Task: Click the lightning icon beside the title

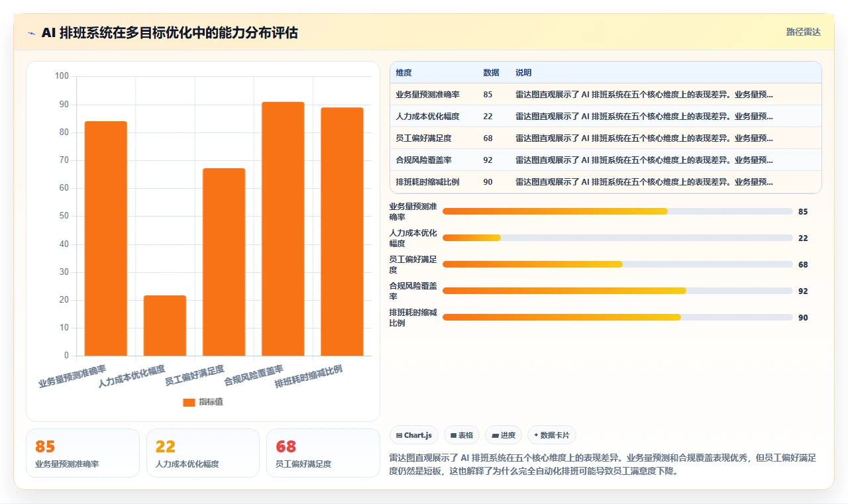Action: pos(32,33)
